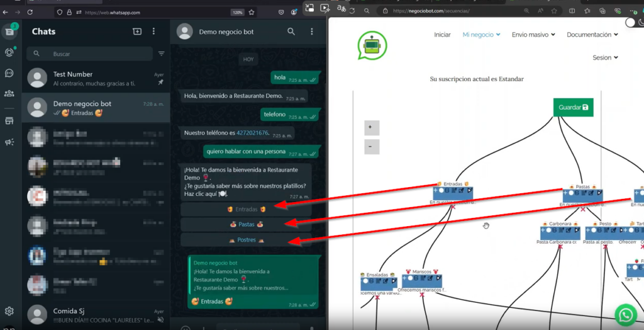This screenshot has width=644, height=330.
Task: Expand the Sesion dropdown menu
Action: tap(606, 57)
